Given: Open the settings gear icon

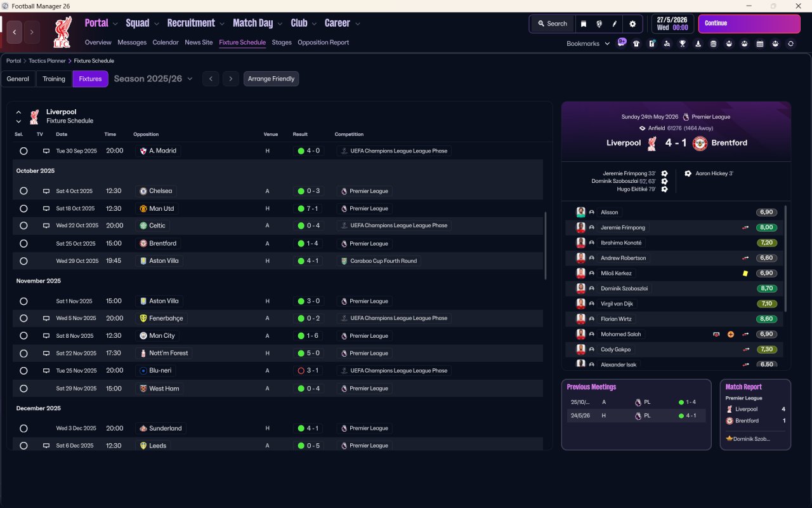Looking at the screenshot, I should 632,23.
